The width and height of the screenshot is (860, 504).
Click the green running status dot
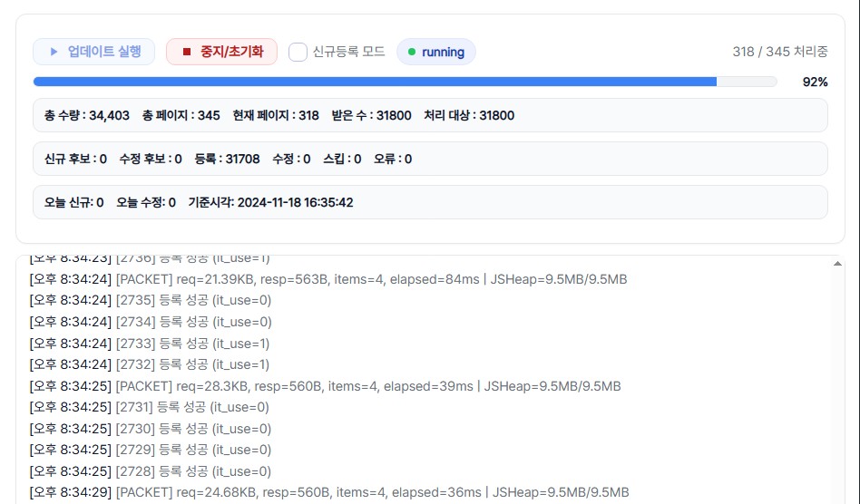click(412, 52)
